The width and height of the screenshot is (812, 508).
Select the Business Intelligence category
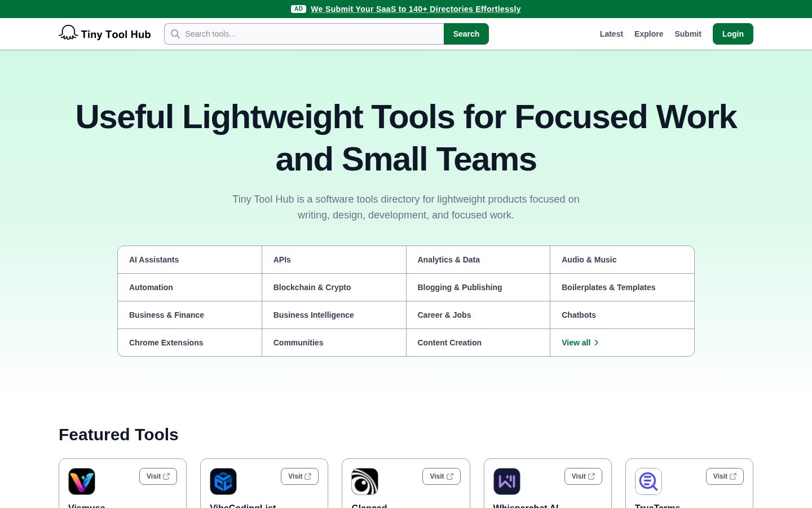tap(334, 315)
